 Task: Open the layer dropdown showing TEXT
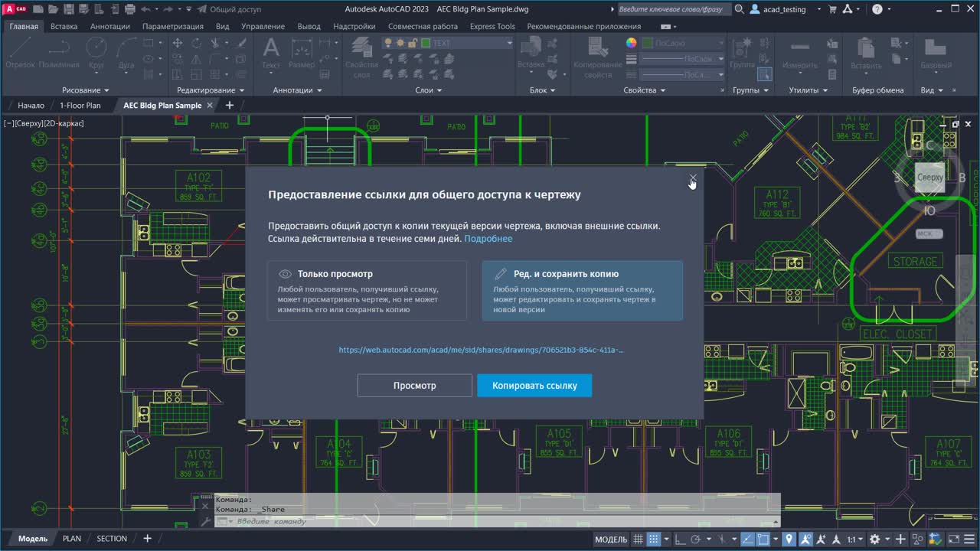tap(448, 44)
